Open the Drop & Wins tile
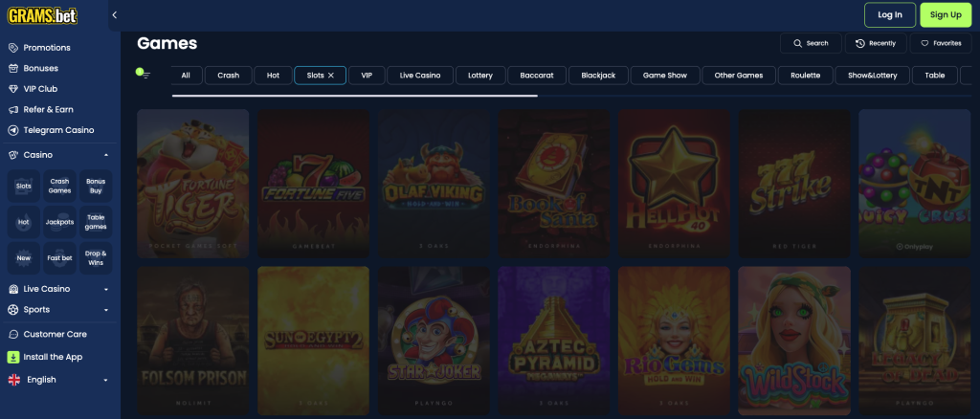The image size is (980, 419). coord(97,258)
